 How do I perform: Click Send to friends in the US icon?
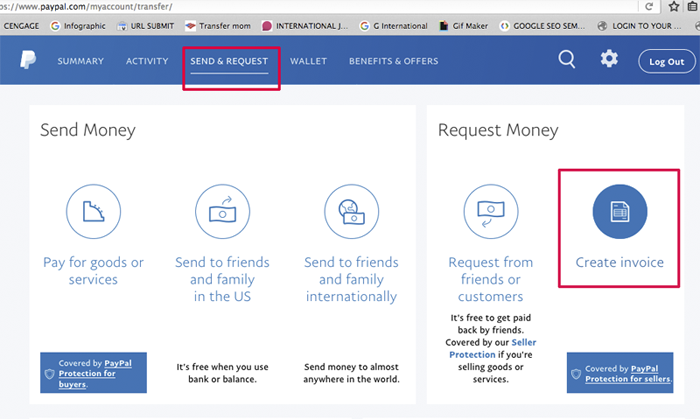tap(222, 212)
